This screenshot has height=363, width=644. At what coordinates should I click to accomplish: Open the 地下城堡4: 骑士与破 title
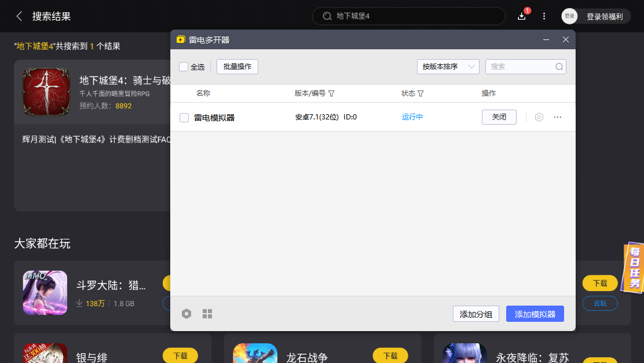click(x=125, y=80)
